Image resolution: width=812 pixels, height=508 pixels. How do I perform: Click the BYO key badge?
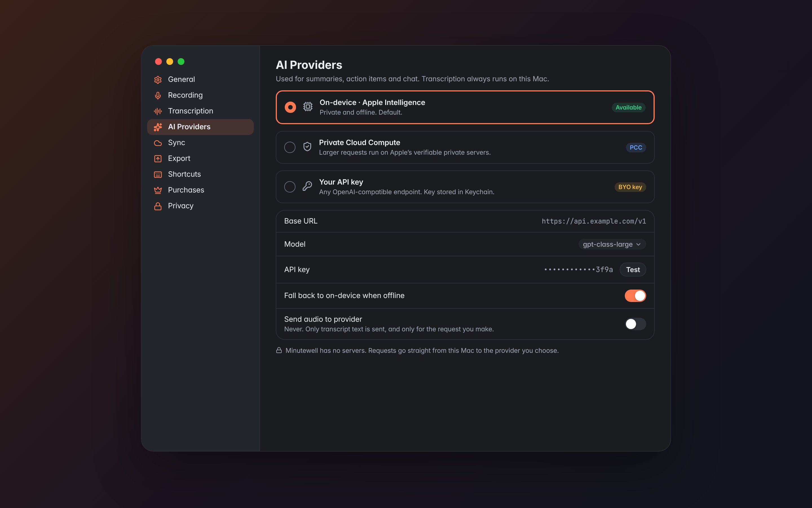[630, 187]
